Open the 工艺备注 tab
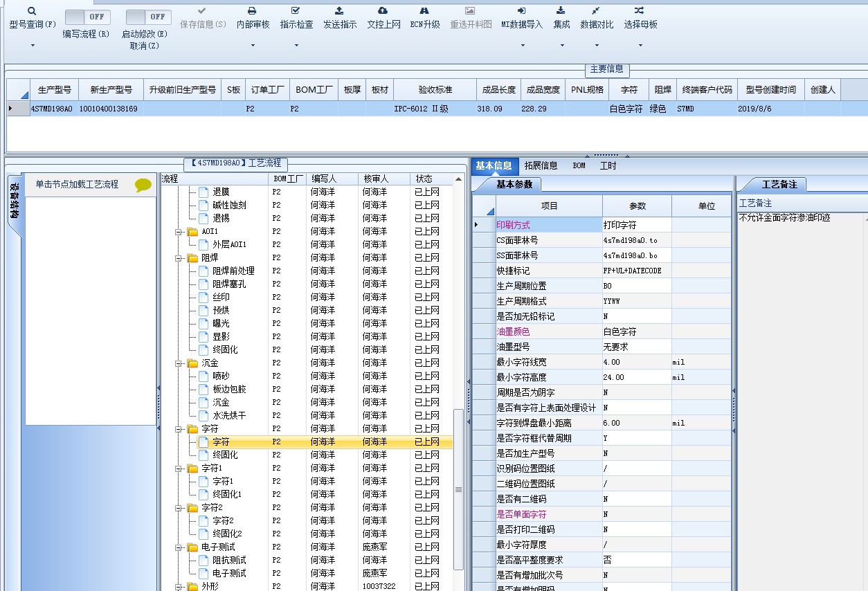868x591 pixels. 779,185
